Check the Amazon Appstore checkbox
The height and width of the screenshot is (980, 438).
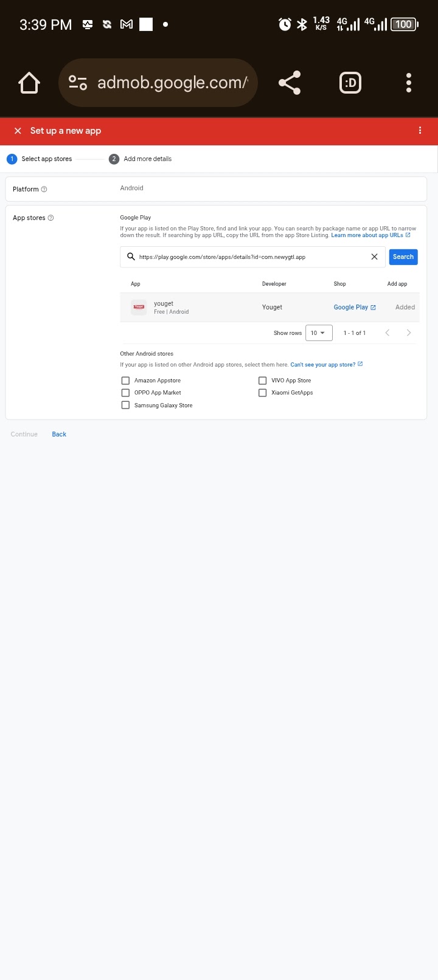[x=125, y=381]
